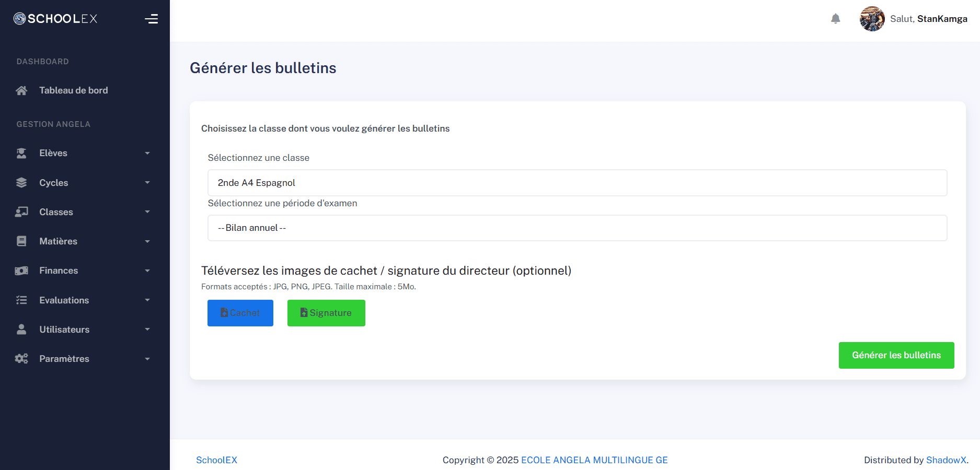
Task: Click the file icon inside Signature button
Action: click(x=304, y=312)
